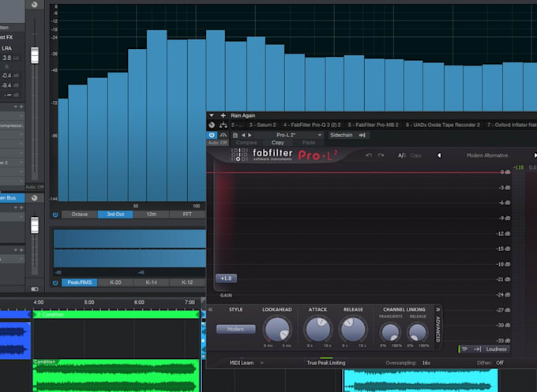Open the Modern Alternative preset menu
The height and width of the screenshot is (392, 537).
(x=487, y=155)
